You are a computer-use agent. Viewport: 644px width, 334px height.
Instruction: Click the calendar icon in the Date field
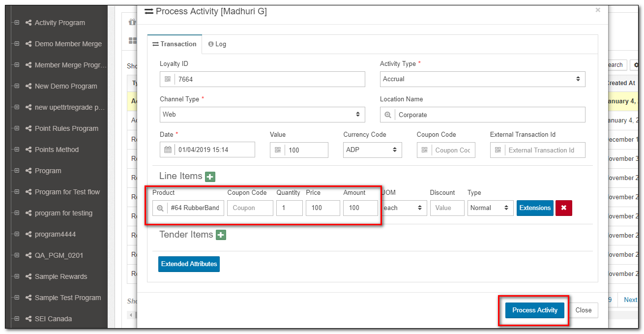pos(168,150)
